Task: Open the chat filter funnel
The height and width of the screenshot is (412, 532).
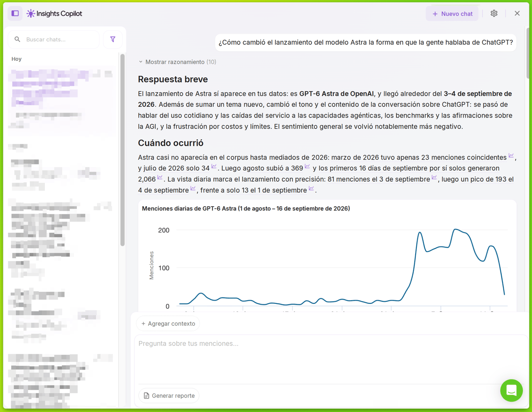Action: click(113, 39)
